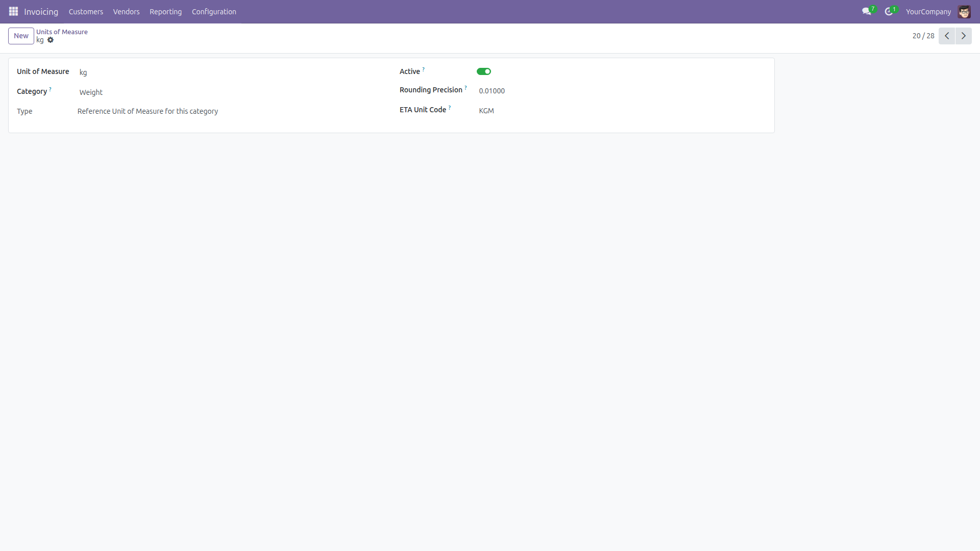Open the YourCompany switcher

click(928, 12)
